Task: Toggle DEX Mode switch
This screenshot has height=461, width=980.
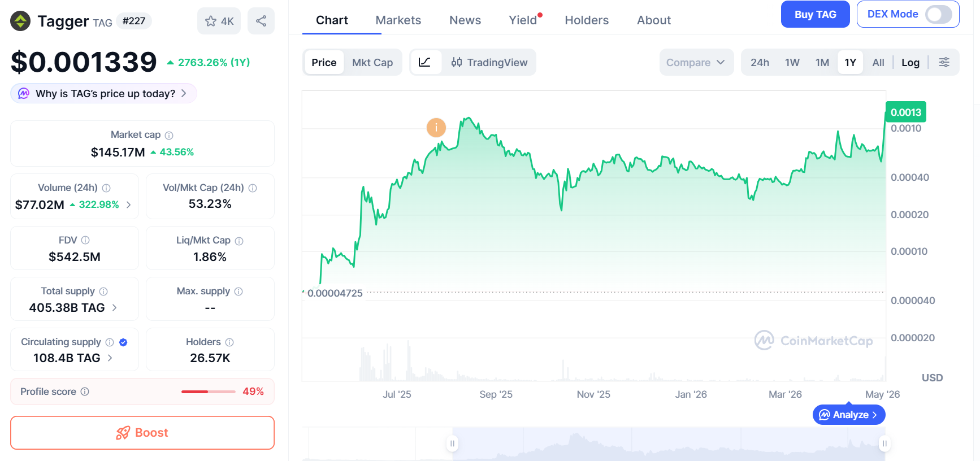Action: click(939, 14)
